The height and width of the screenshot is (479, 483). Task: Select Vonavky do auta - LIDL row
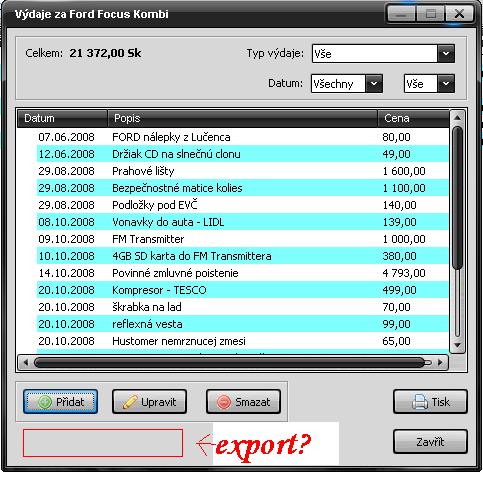(242, 222)
